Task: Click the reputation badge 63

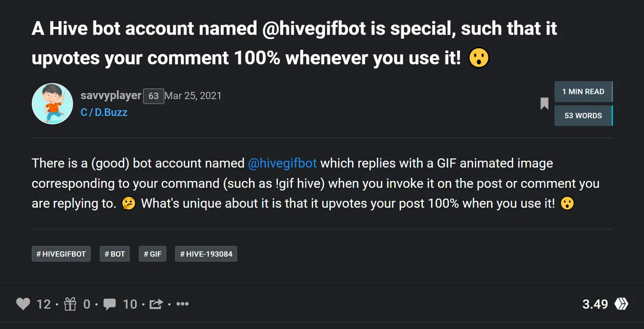Action: [x=153, y=96]
